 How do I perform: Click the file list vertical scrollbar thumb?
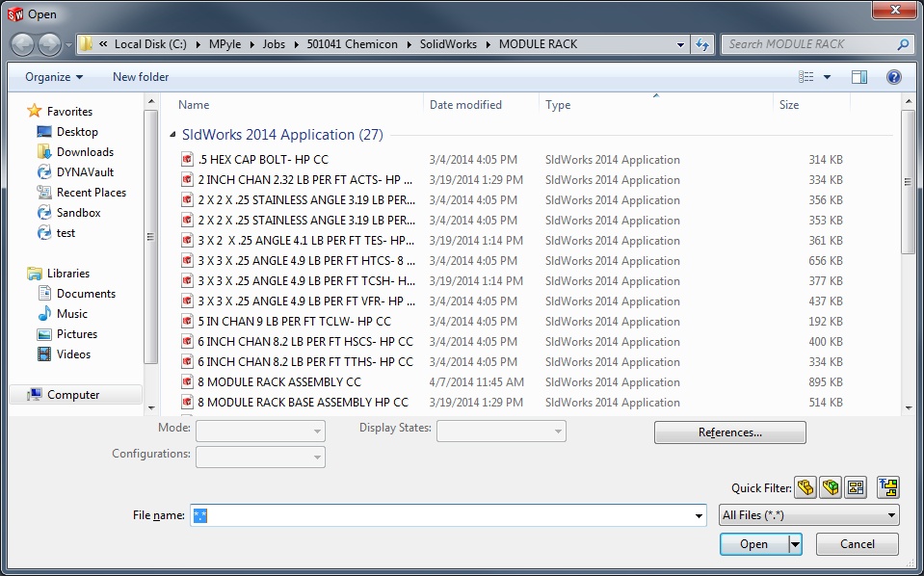908,183
